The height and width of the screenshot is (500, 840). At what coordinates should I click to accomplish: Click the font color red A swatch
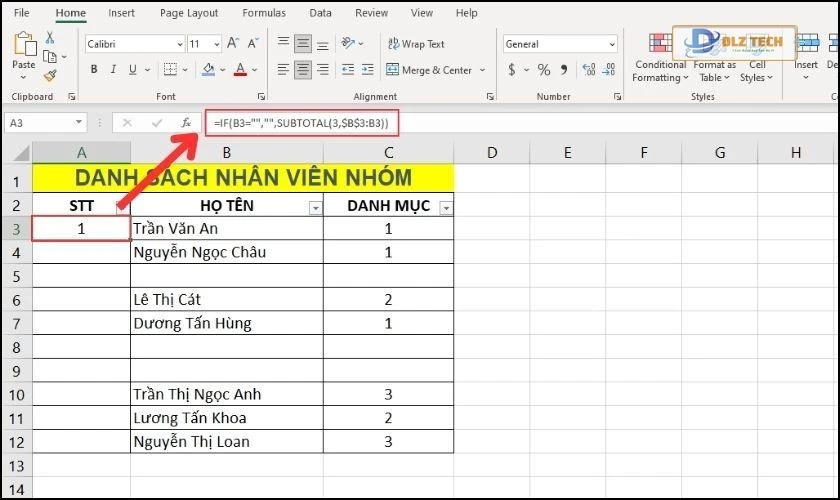[239, 70]
